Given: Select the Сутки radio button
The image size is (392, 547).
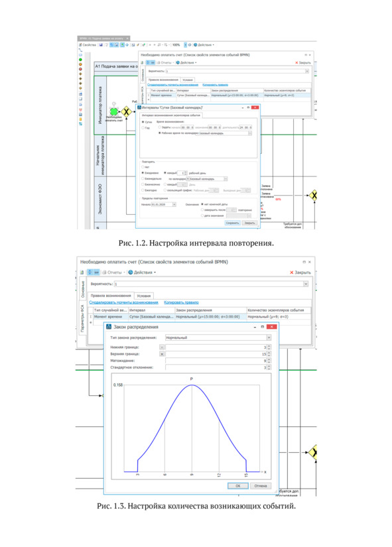Looking at the screenshot, I should click(x=143, y=122).
